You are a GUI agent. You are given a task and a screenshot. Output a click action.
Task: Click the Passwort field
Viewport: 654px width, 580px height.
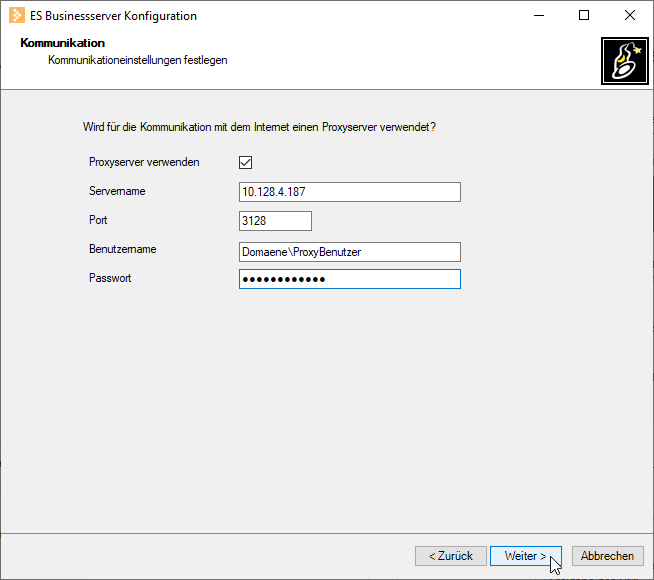350,279
